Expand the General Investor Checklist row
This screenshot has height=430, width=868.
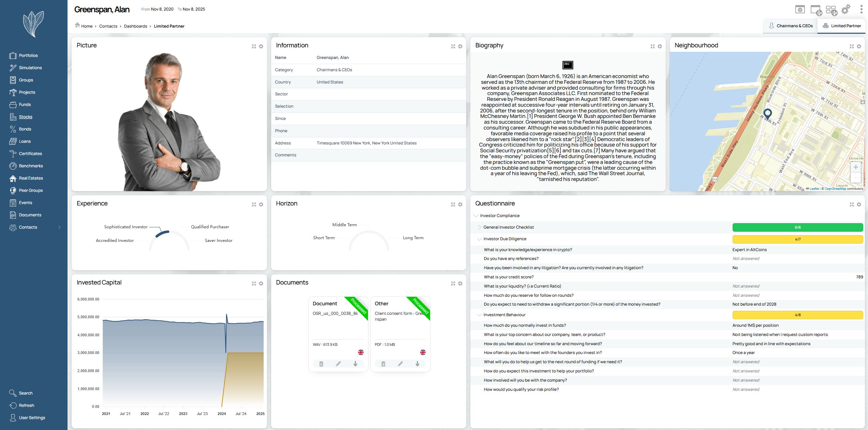pos(480,227)
